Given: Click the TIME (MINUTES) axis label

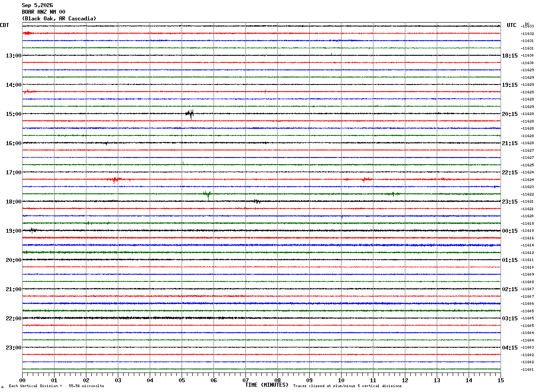Looking at the screenshot, I should 267,385.
